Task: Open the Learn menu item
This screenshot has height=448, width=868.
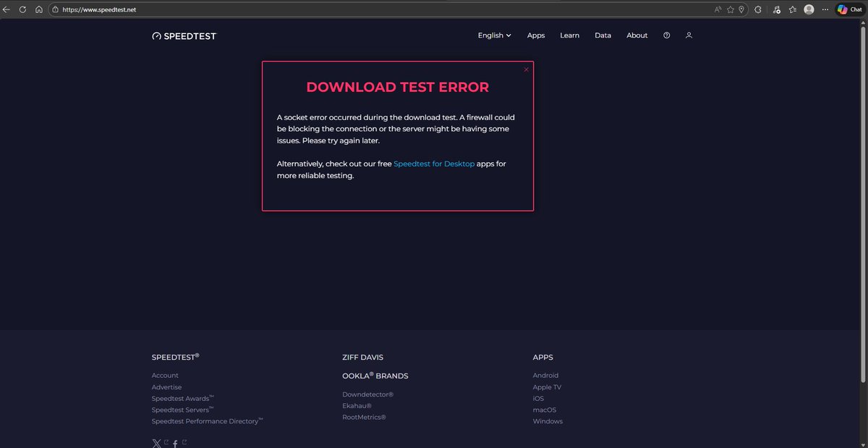Action: [569, 35]
